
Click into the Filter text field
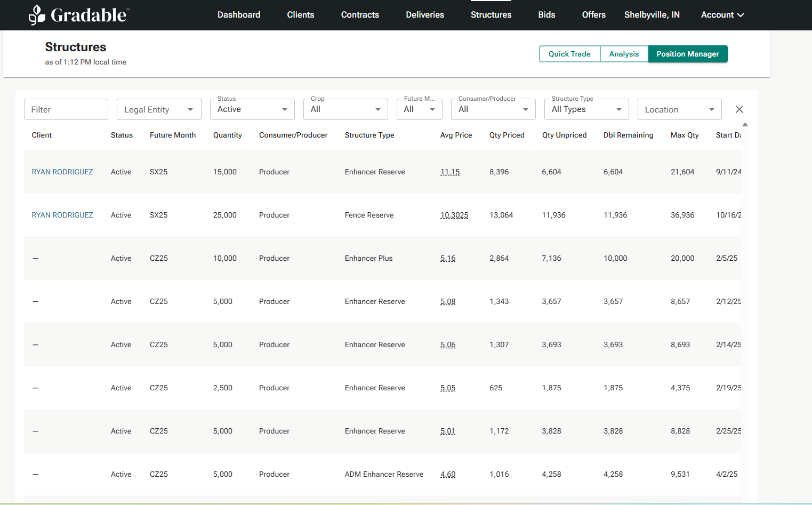(66, 109)
